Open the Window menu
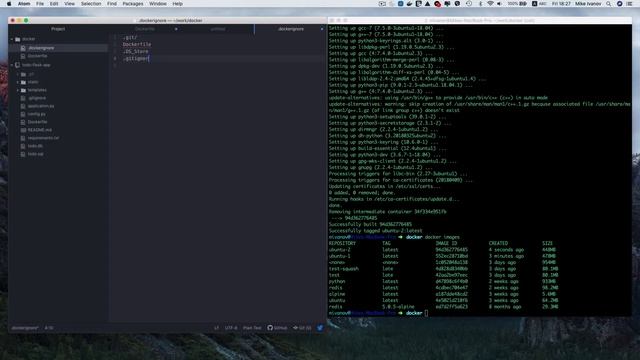The height and width of the screenshot is (360, 640). [x=158, y=4]
